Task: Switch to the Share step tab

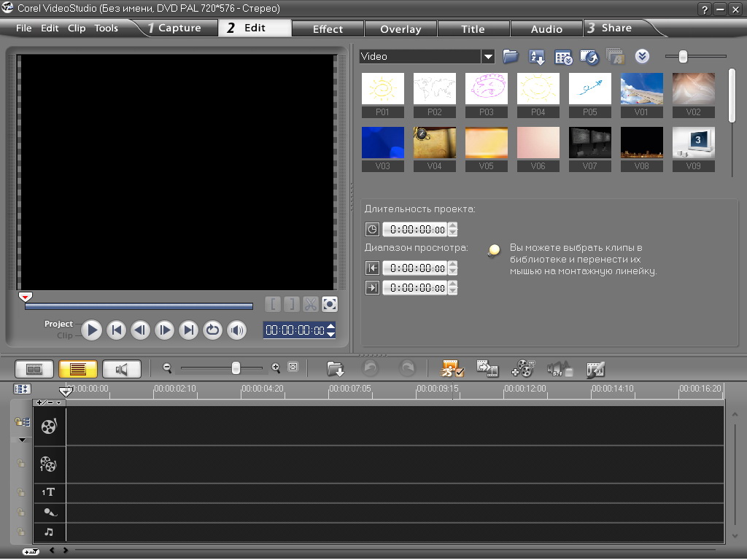Action: 616,28
